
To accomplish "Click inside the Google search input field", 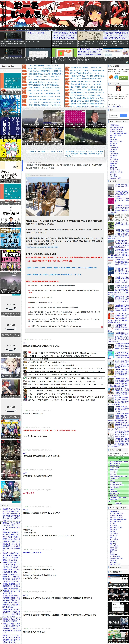I will [114, 115].
